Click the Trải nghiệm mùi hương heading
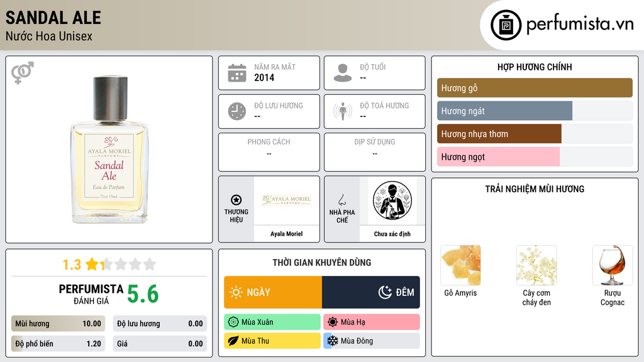The height and width of the screenshot is (362, 644). tap(535, 189)
